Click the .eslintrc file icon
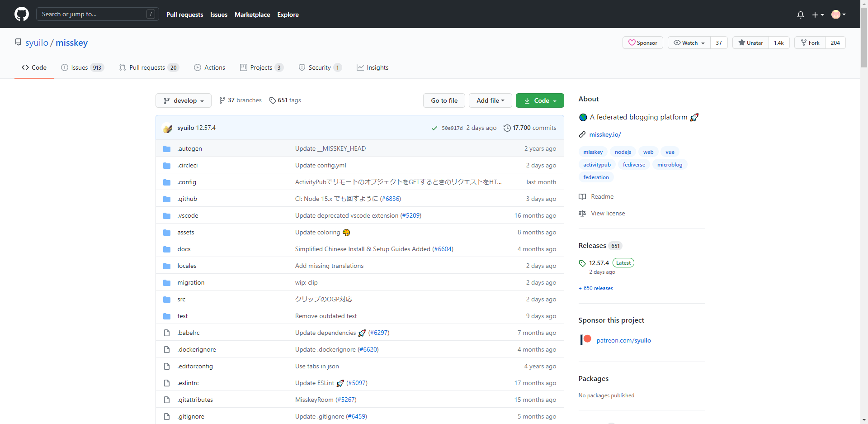 click(167, 383)
